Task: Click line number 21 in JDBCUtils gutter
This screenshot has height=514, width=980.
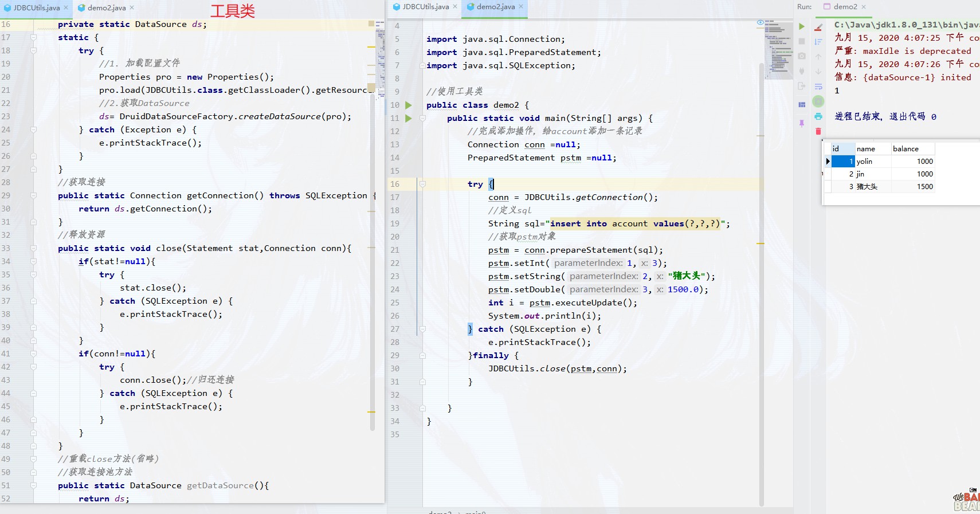Action: tap(6, 90)
